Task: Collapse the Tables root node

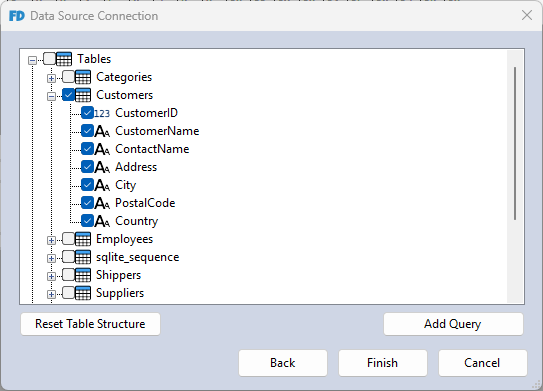Action: tap(32, 61)
